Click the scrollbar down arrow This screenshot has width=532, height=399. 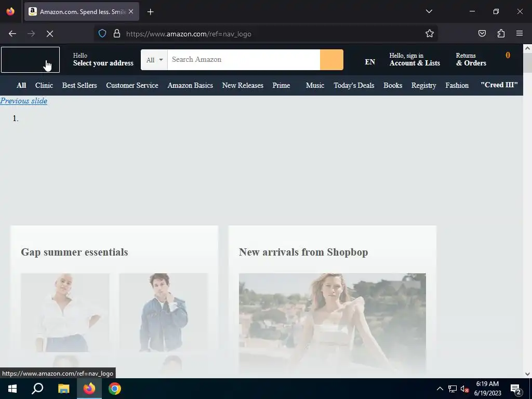coord(527,374)
